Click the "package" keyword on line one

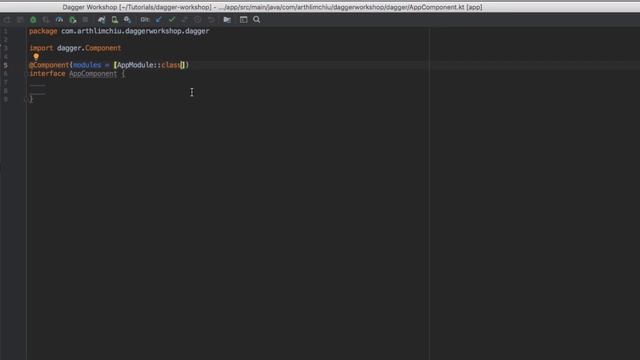[x=43, y=31]
